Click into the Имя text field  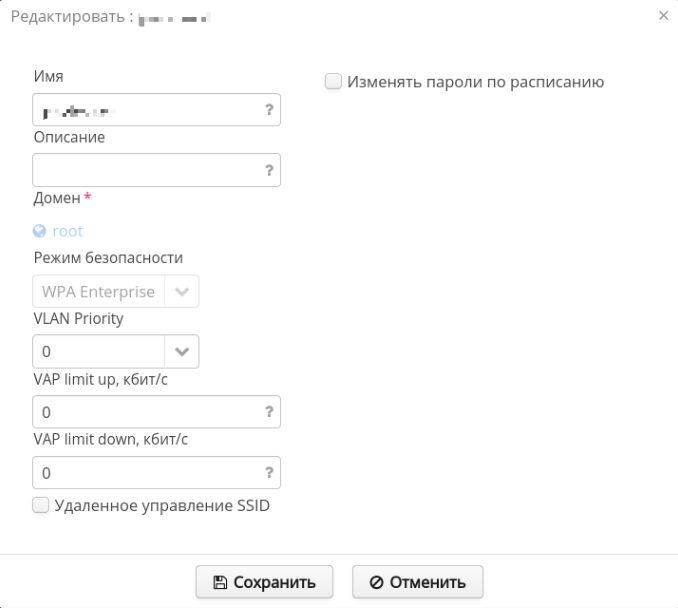coord(145,110)
